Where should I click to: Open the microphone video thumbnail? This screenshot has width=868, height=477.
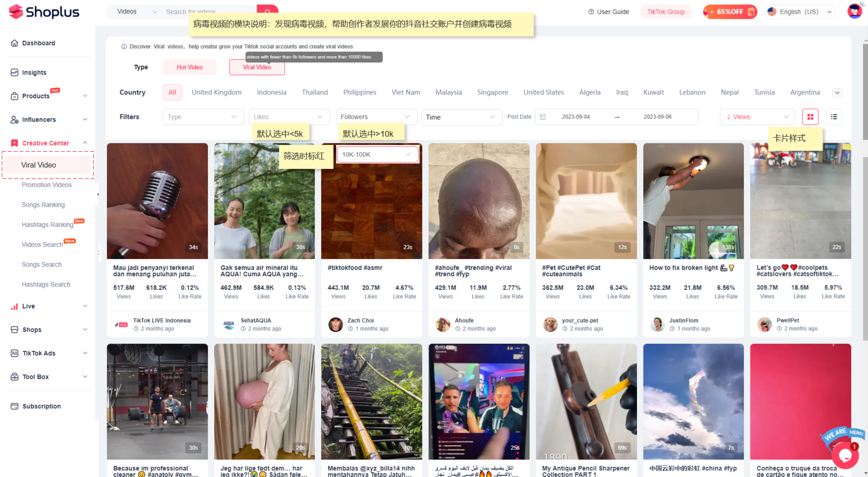point(157,201)
